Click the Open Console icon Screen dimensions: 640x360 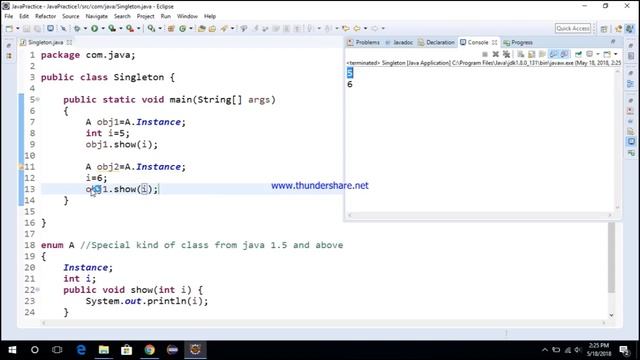(x=607, y=54)
